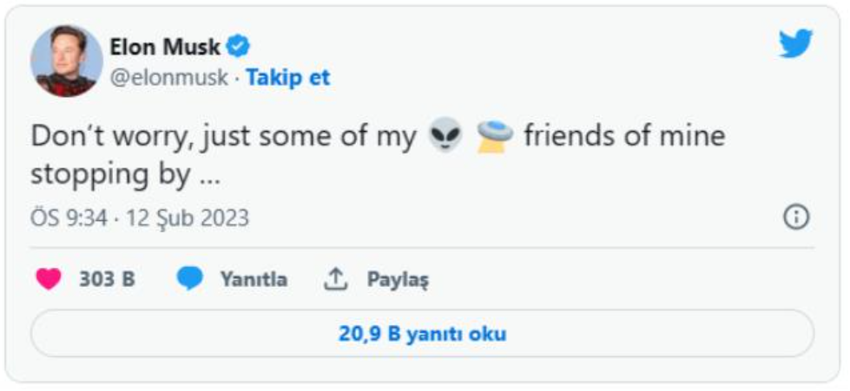Image resolution: width=850 pixels, height=391 pixels.
Task: Open the @elonmusk handle link
Action: pos(169,78)
